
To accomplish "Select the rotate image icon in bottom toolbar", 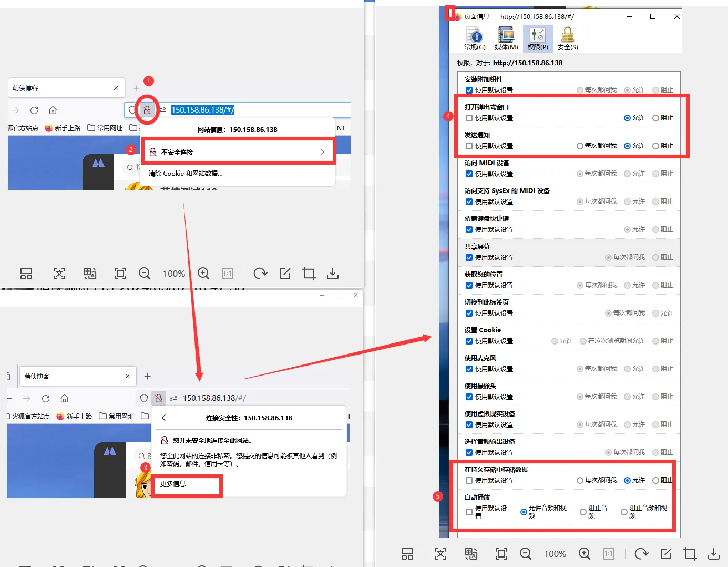I will [x=260, y=274].
